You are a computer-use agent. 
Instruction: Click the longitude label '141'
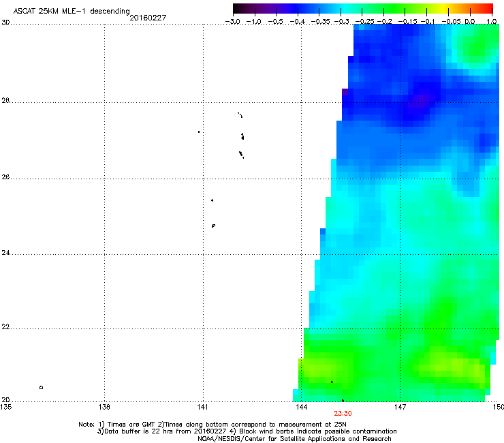pos(202,407)
